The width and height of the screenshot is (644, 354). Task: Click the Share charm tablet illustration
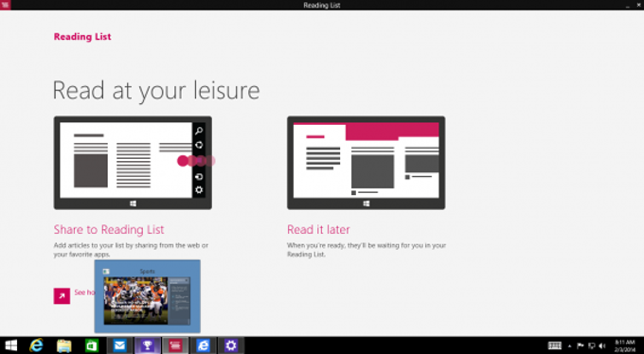coord(133,163)
